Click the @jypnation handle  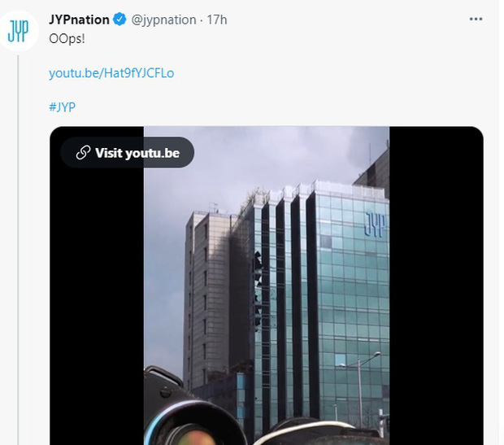[163, 20]
